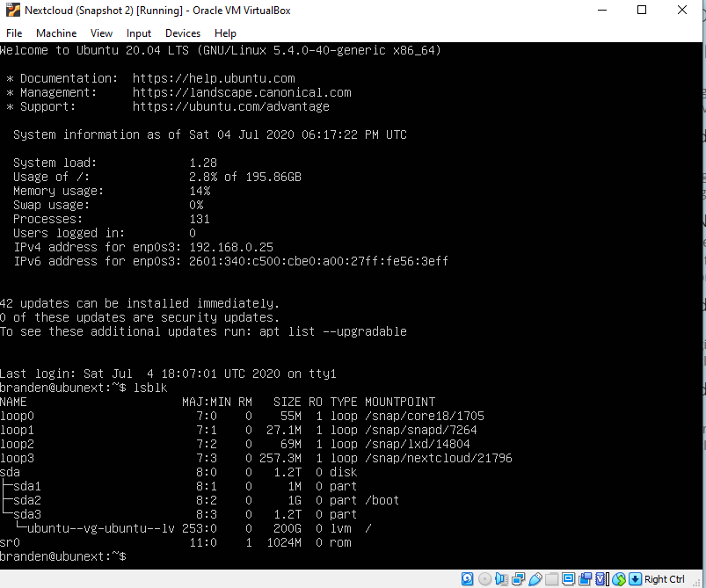Screen dimensions: 706x588
Task: Click the VirtualBox icon in title bar
Action: pos(13,11)
